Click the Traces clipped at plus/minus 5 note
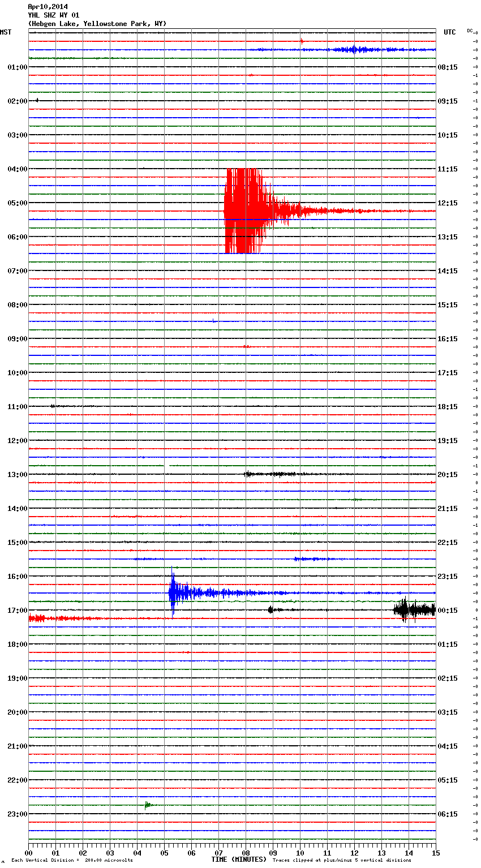Viewport: 481px width, 868px height. pyautogui.click(x=342, y=860)
